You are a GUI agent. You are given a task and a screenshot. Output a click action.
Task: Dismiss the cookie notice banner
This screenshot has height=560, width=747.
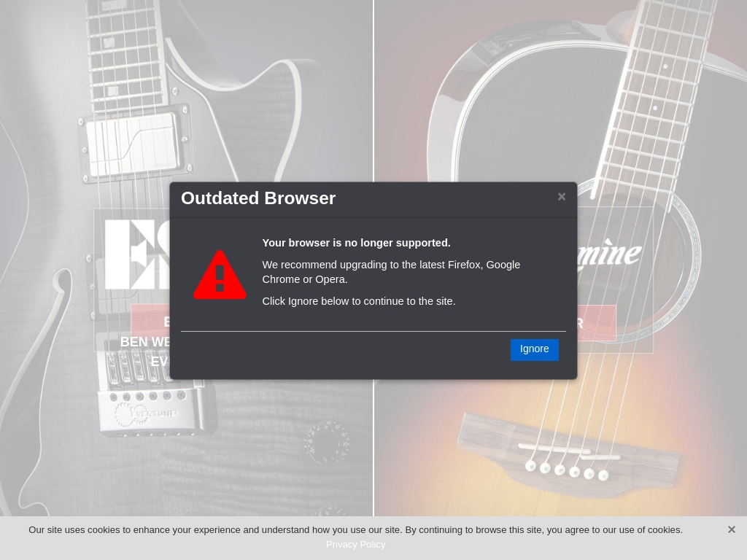(731, 529)
